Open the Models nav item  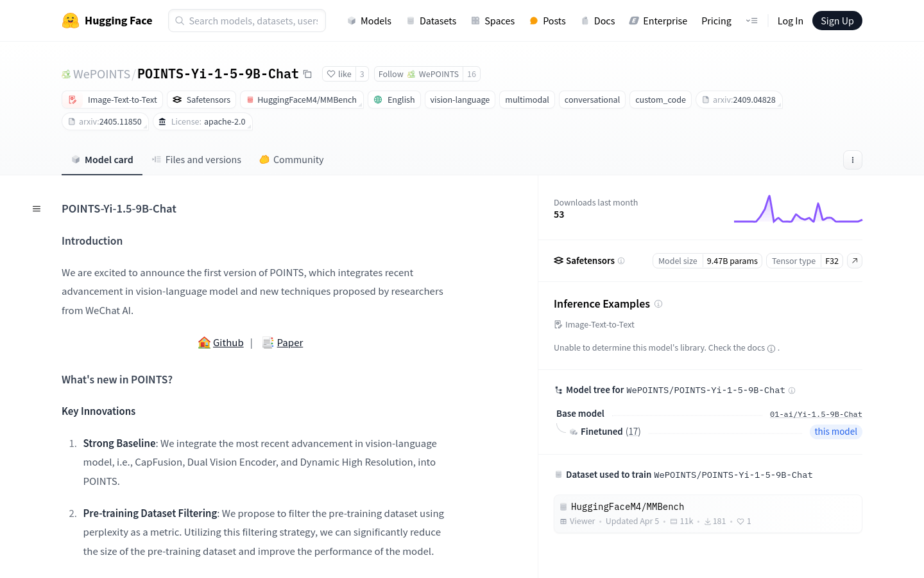369,21
